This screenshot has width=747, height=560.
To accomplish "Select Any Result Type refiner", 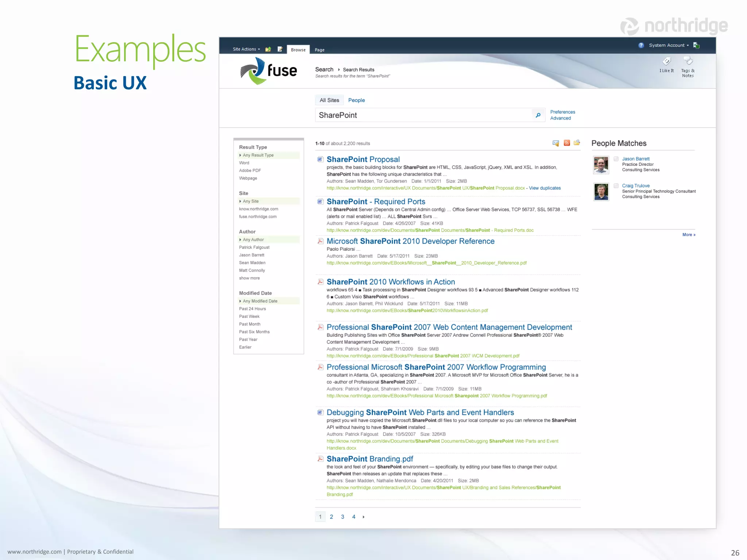I will 269,155.
